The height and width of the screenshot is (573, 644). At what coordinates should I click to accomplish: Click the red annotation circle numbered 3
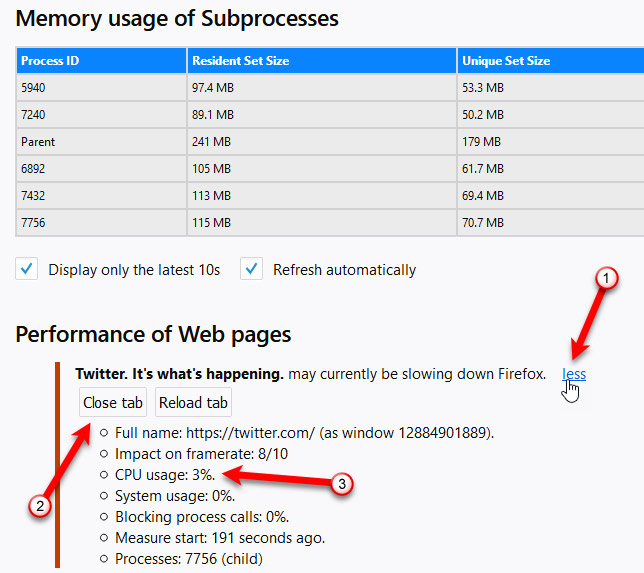pos(342,486)
